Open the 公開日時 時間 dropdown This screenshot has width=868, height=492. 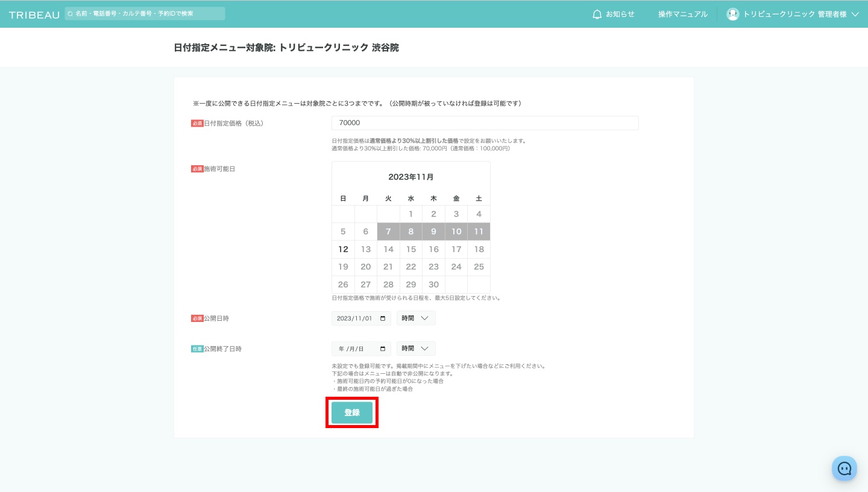point(416,318)
